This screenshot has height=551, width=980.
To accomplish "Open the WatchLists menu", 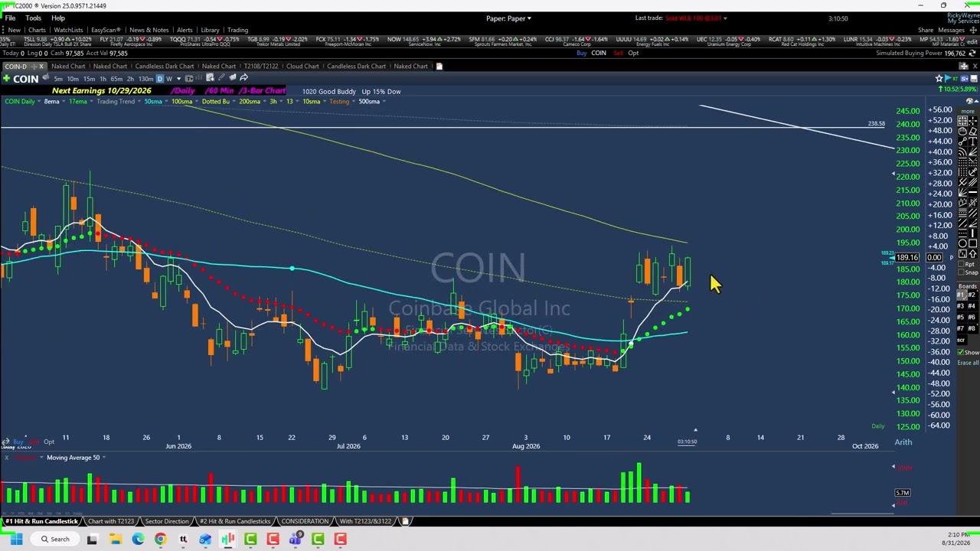I will click(68, 30).
